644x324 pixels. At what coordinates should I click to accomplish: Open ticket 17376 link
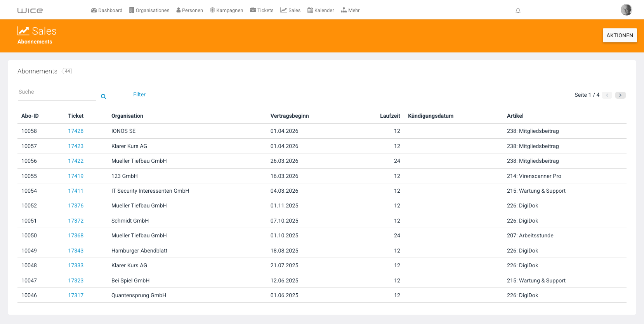click(76, 206)
